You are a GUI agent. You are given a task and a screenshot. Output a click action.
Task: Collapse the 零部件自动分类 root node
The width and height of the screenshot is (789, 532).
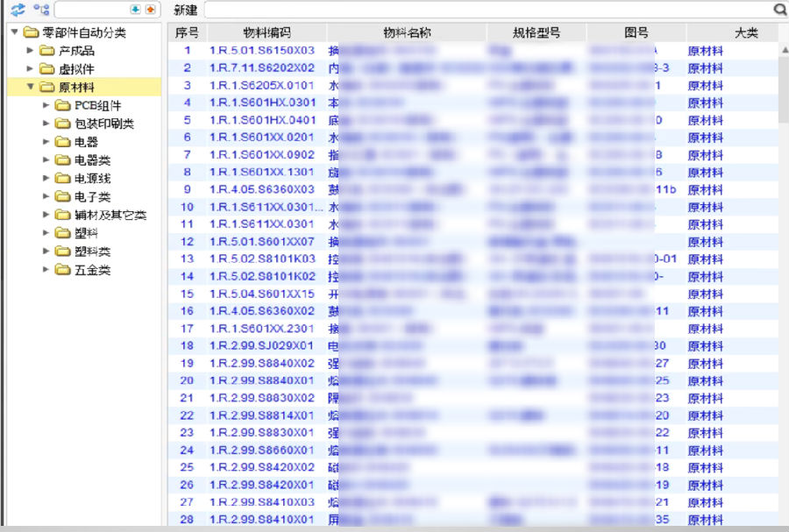coord(14,32)
